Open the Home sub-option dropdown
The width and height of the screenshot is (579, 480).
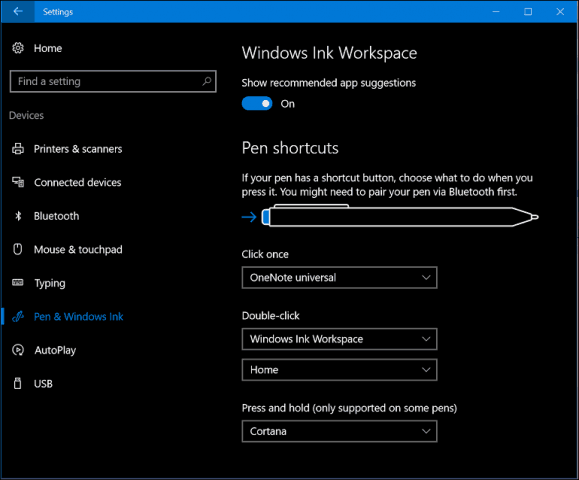(x=339, y=370)
